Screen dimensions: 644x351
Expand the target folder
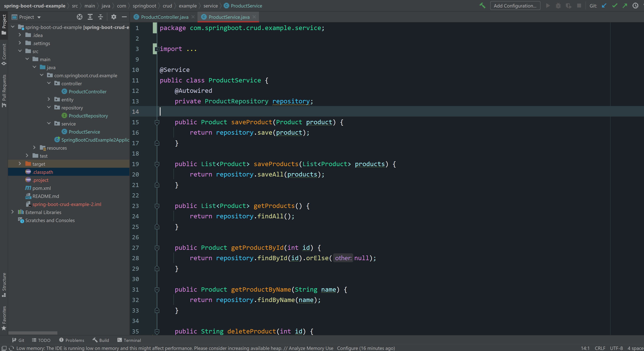[x=20, y=164]
